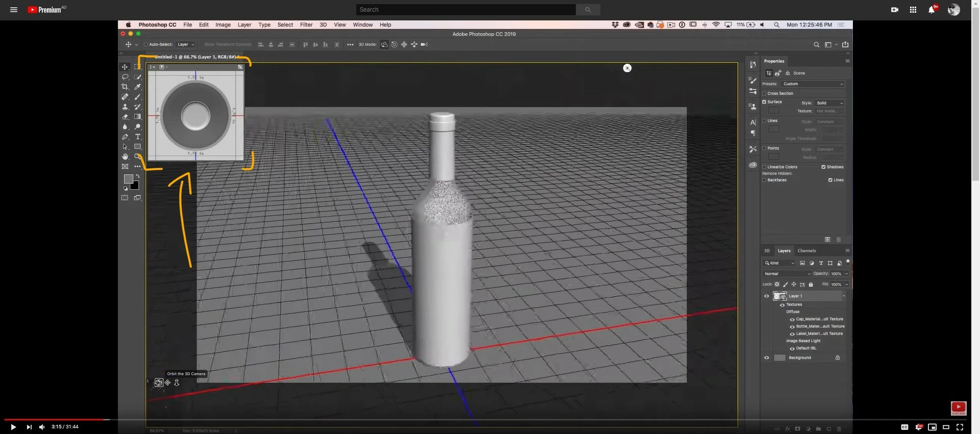This screenshot has width=980, height=434.
Task: Open the History panel icon in the dock
Action: tap(752, 64)
